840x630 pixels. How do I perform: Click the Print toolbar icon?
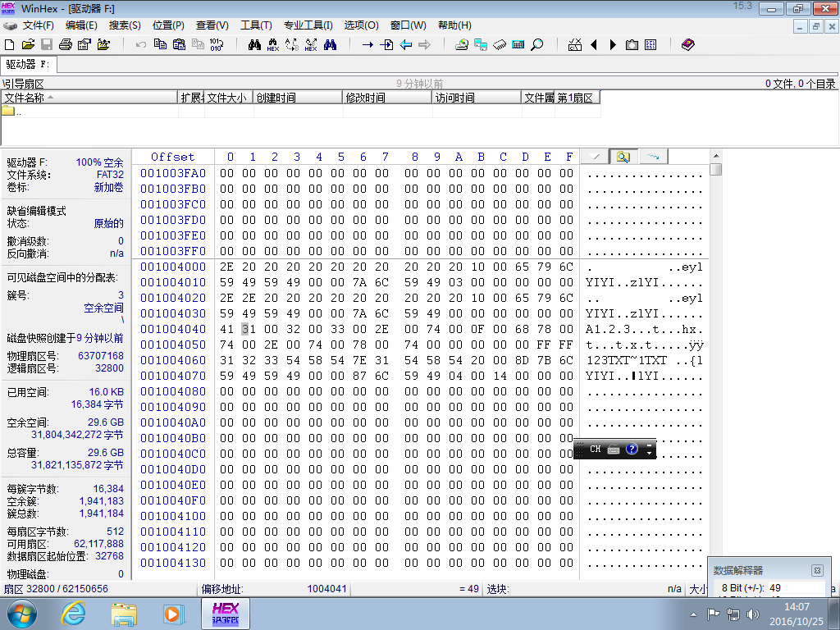click(66, 44)
